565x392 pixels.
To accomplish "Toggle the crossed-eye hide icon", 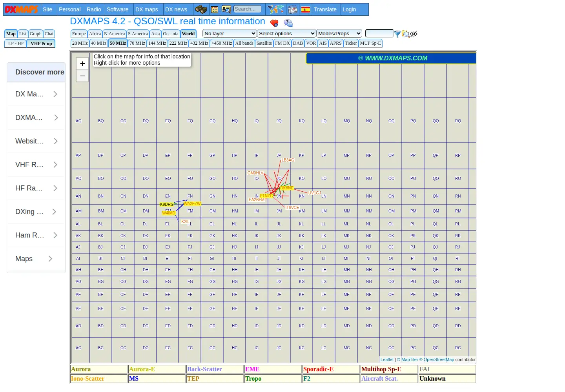I will pos(414,34).
